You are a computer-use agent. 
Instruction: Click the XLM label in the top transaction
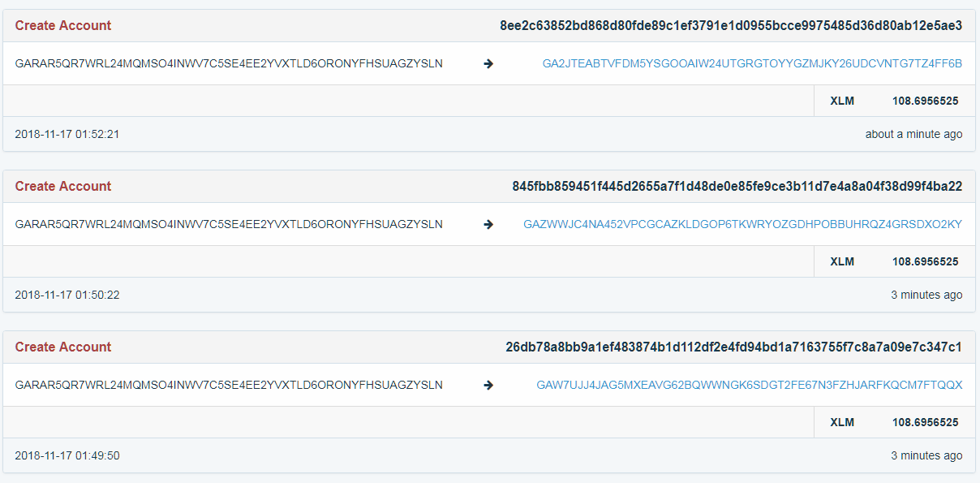842,101
